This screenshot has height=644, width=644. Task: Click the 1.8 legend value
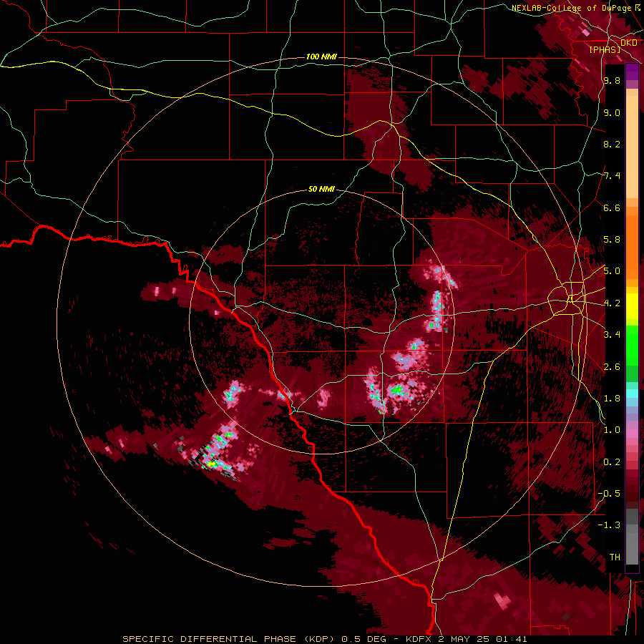point(612,399)
